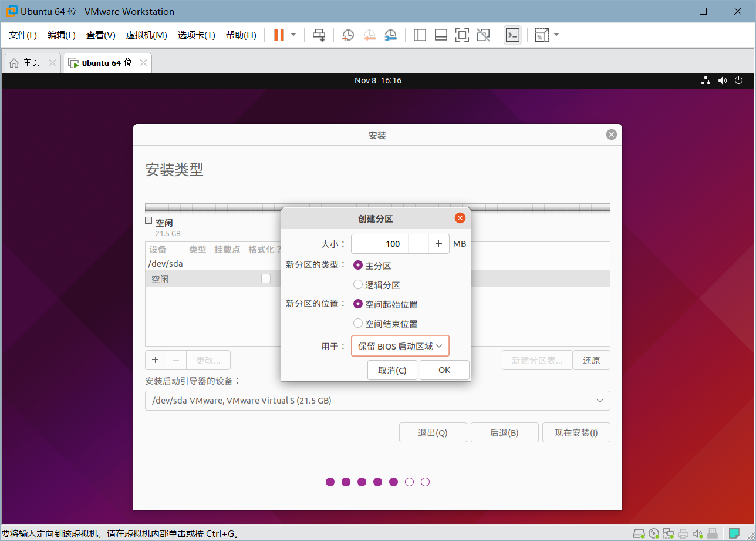
Task: Take a snapshot with the clock icon
Action: 348,35
